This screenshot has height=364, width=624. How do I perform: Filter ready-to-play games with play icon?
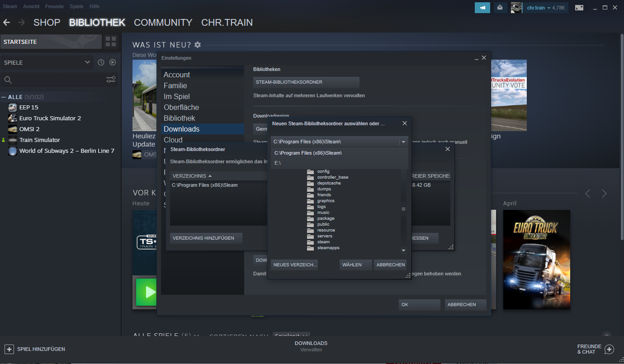[x=113, y=62]
